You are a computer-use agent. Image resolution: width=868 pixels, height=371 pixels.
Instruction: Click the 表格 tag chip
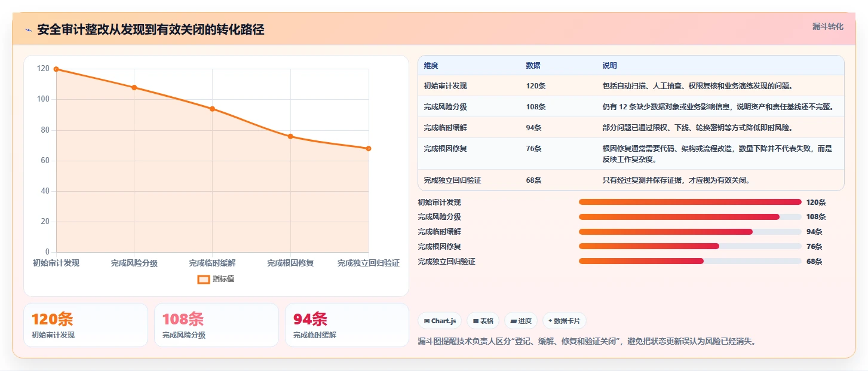tap(483, 321)
